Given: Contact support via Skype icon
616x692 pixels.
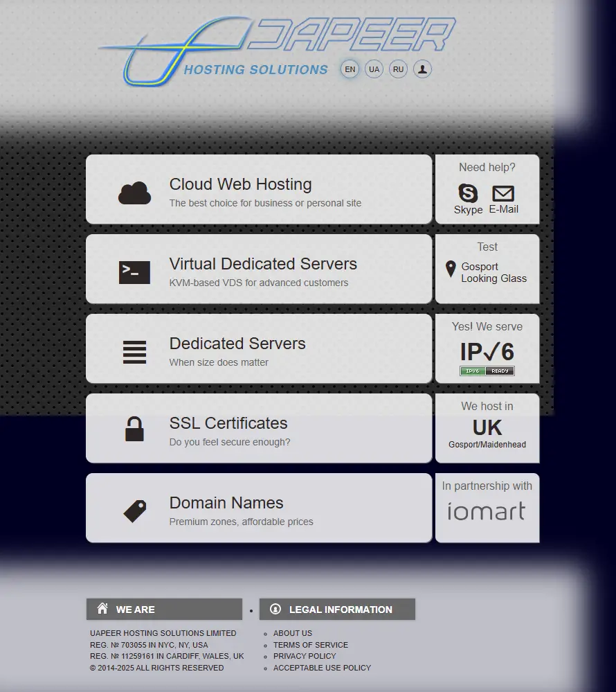Looking at the screenshot, I should pos(468,193).
